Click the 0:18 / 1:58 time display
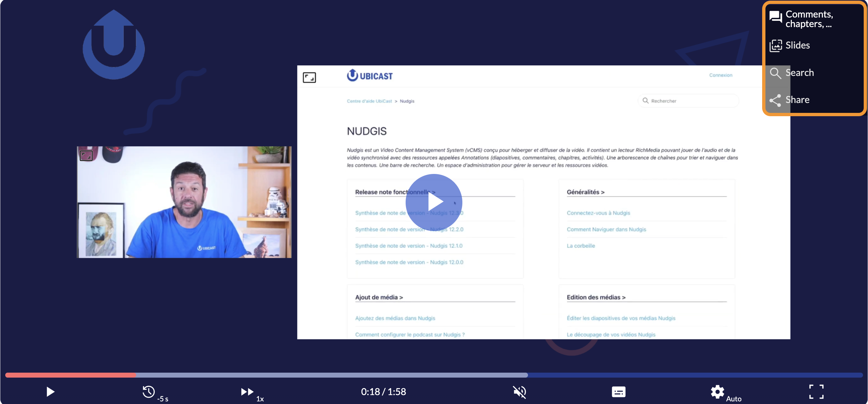The width and height of the screenshot is (868, 404). click(x=384, y=391)
